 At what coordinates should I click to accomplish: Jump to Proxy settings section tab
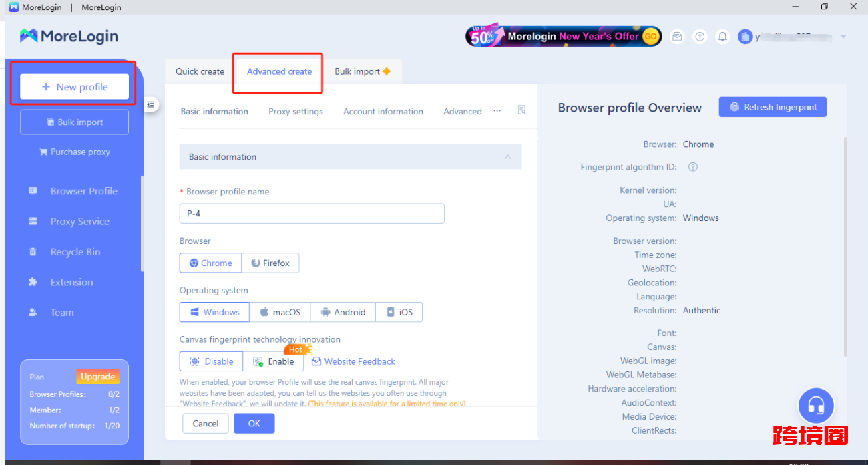pos(296,112)
